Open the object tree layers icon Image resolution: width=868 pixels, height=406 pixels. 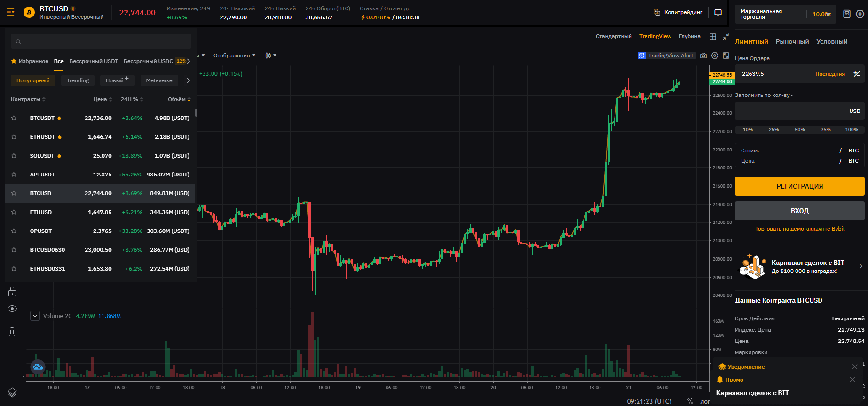click(x=12, y=392)
